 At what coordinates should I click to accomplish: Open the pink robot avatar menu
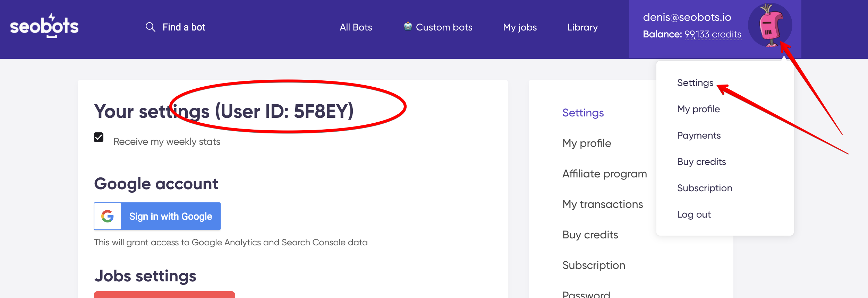770,25
